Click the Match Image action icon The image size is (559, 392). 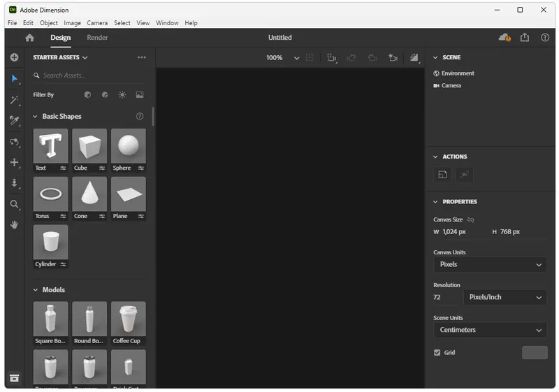coord(442,175)
